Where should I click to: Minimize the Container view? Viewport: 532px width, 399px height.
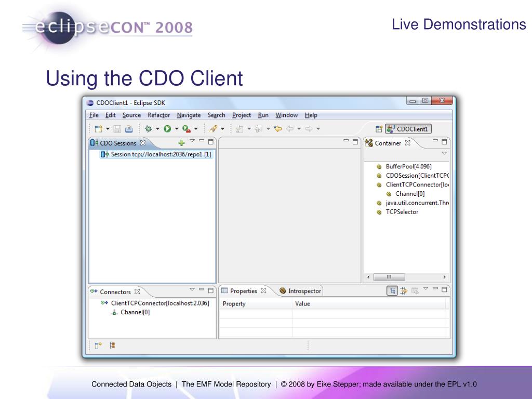pos(435,140)
